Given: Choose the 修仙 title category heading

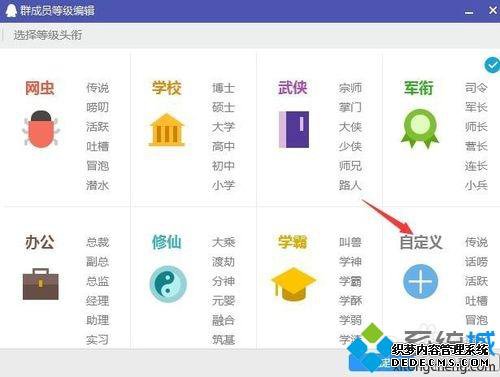Looking at the screenshot, I should (x=167, y=242).
